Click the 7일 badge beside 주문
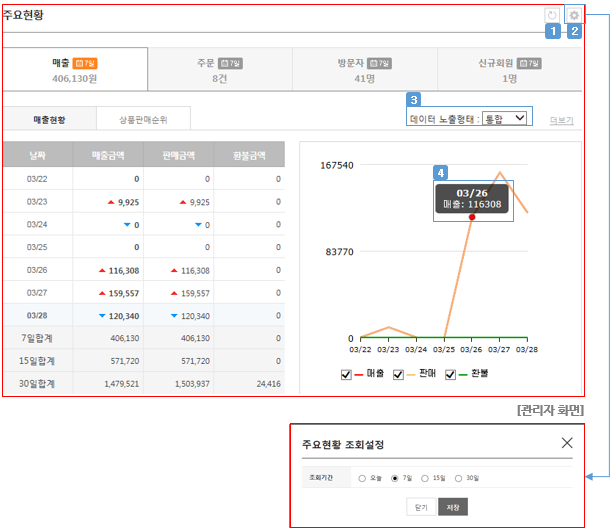Viewport: 615px width, 532px height. [230, 63]
